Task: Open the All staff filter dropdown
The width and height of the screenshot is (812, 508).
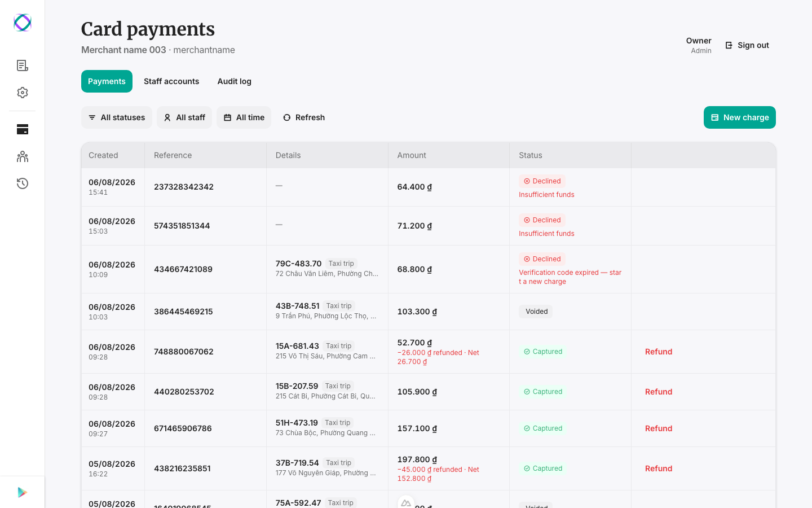Action: click(184, 117)
